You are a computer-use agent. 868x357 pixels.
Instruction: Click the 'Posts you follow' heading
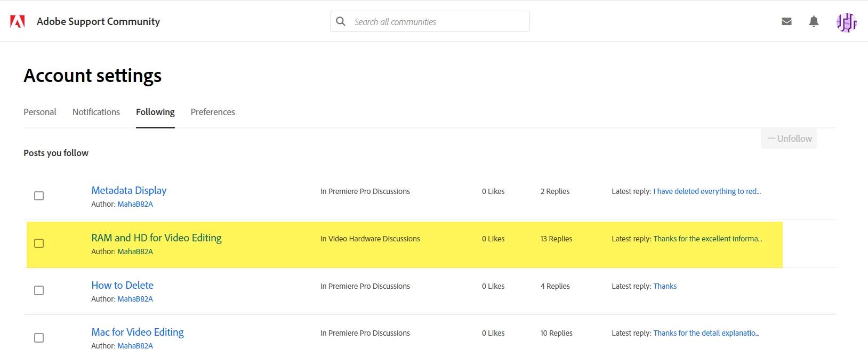pos(56,153)
